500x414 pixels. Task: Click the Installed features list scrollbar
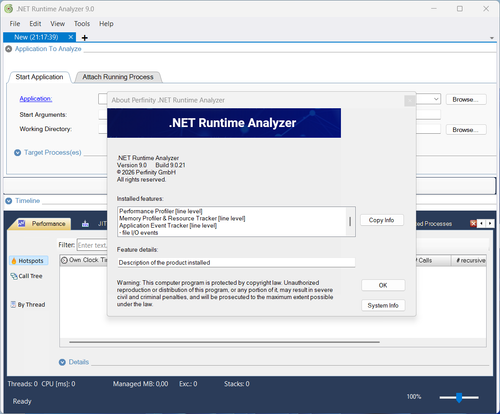tap(350, 221)
